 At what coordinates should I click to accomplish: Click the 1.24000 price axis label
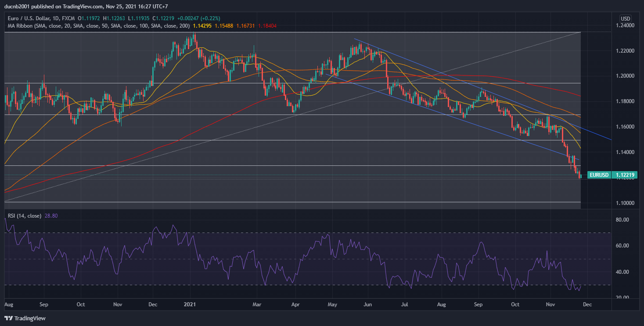pyautogui.click(x=626, y=26)
